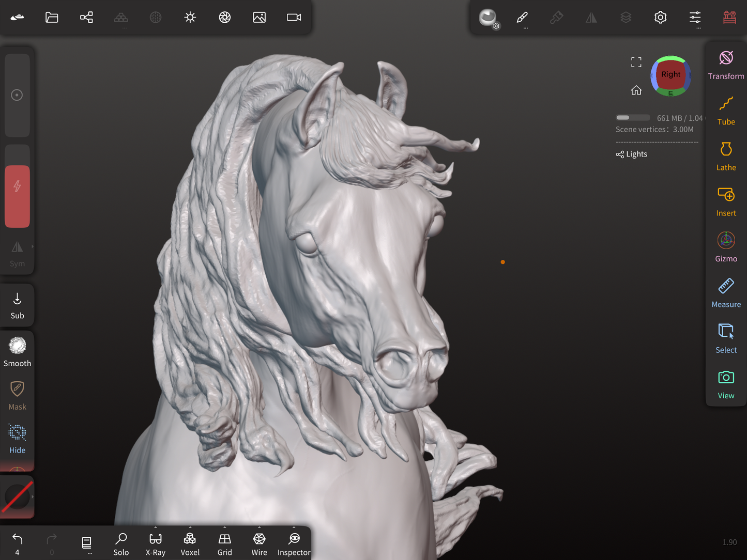Screen dimensions: 747x560
Task: Select the Lathe tool
Action: 726,156
